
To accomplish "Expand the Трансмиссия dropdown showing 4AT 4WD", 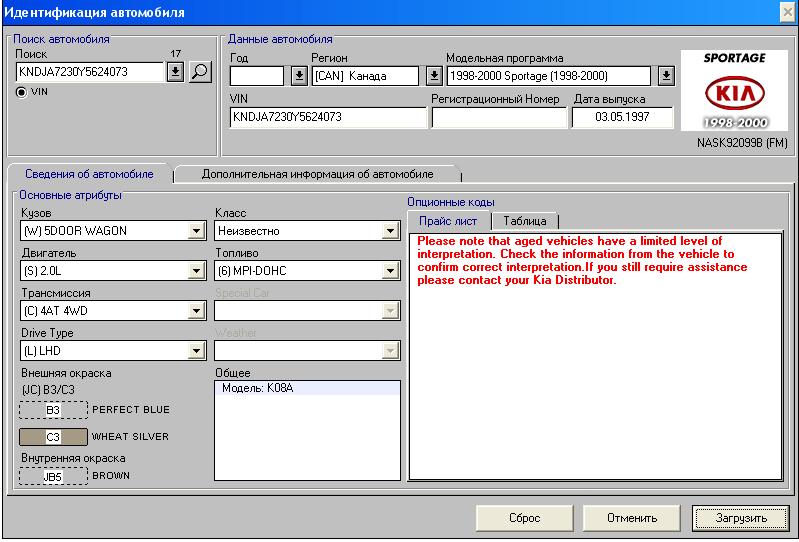I will click(x=196, y=311).
